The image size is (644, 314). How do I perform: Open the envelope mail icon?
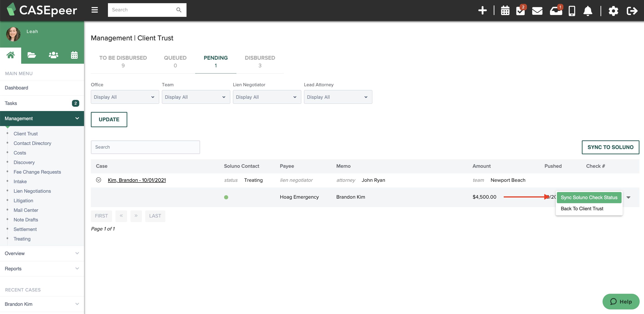click(537, 11)
